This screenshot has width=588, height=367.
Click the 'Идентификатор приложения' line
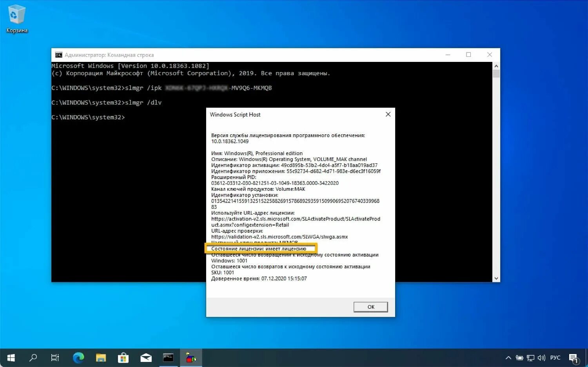296,171
